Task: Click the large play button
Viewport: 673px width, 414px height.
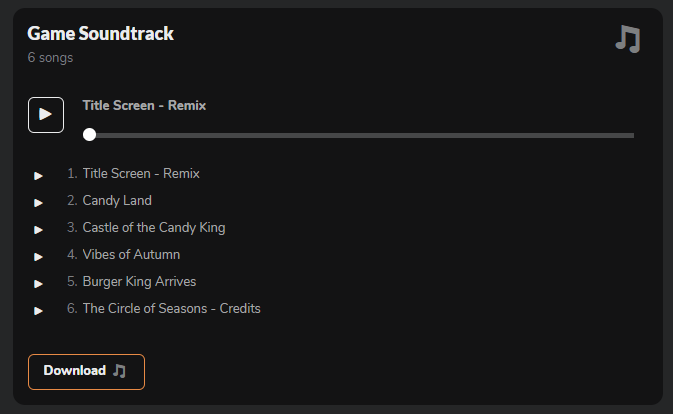Action: click(x=46, y=114)
